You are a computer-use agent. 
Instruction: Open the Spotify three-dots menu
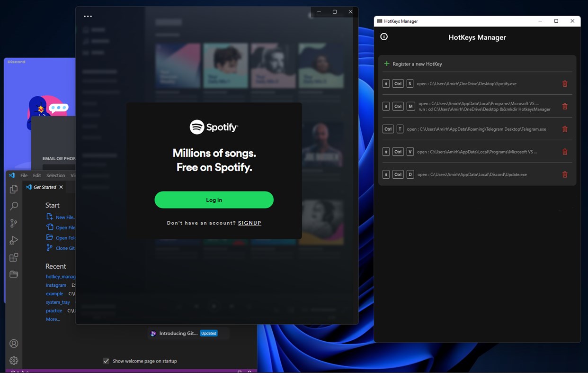(88, 16)
